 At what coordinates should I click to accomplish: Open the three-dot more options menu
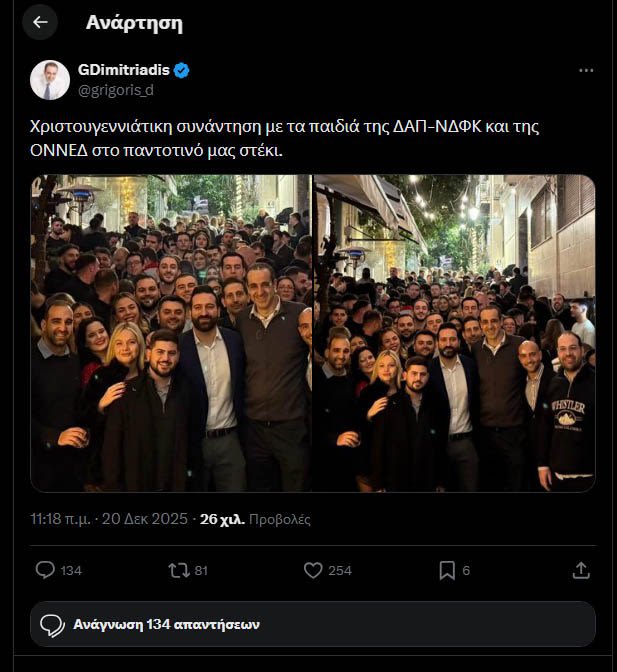pos(586,70)
